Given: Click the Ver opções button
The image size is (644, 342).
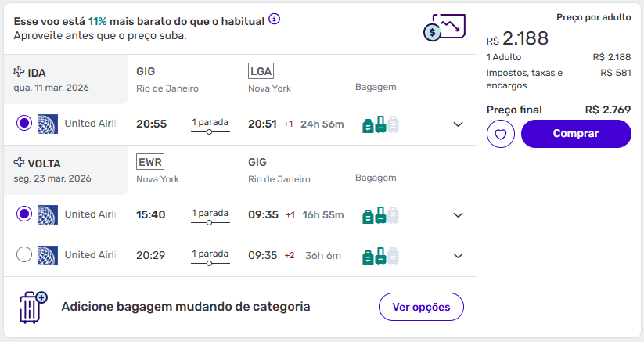Looking at the screenshot, I should 421,307.
